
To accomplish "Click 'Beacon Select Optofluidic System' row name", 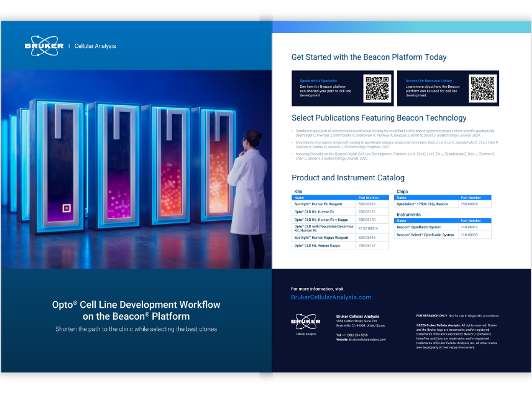I will point(425,235).
